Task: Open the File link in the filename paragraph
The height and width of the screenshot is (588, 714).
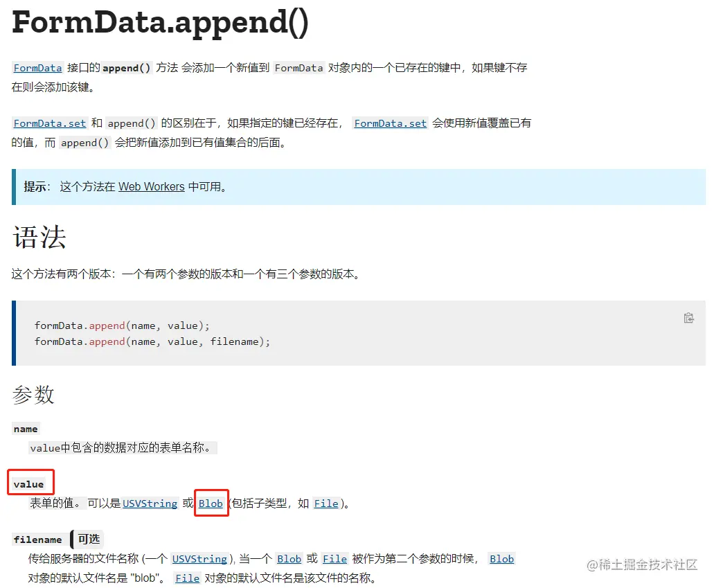Action: coord(334,558)
